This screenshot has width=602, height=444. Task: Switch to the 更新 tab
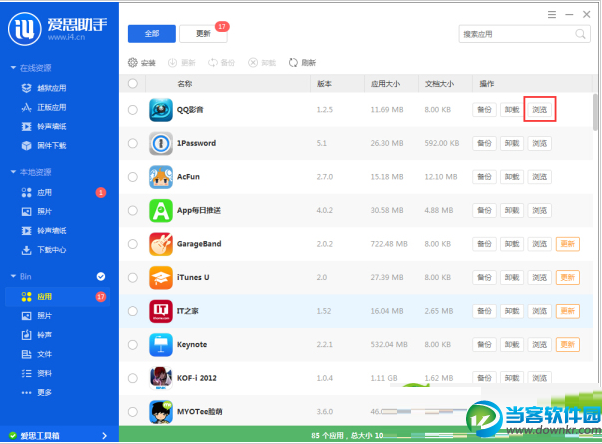pos(203,34)
